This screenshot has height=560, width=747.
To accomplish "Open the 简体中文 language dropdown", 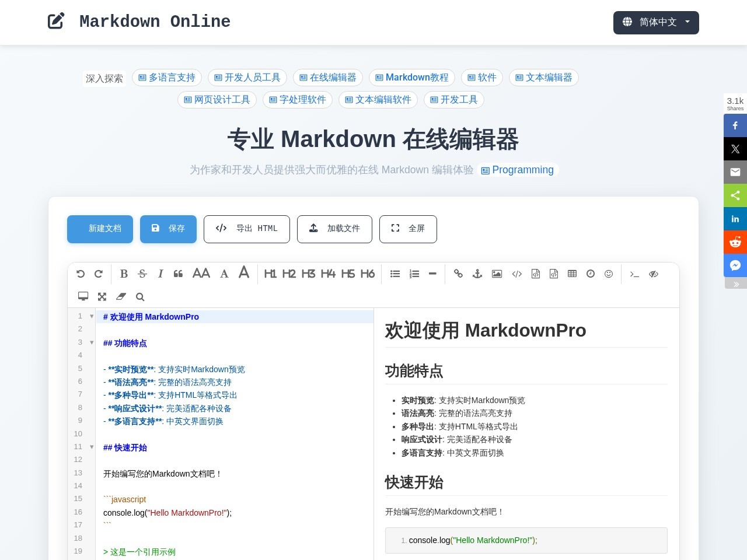I will point(656,23).
